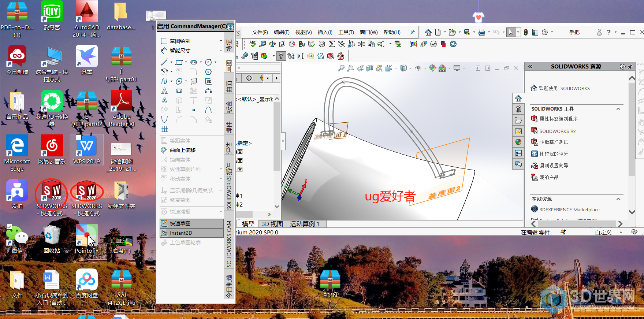Click the Measure tool icon
Viewport: 644px width, 319px height.
click(263, 44)
